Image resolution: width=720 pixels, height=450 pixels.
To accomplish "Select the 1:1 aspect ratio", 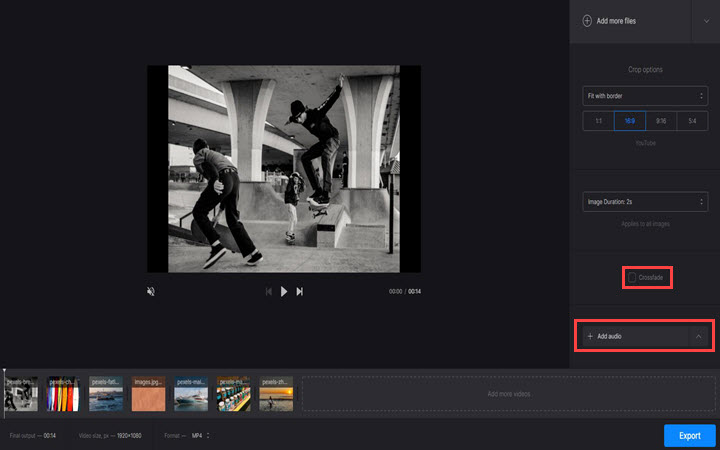I will click(x=598, y=120).
